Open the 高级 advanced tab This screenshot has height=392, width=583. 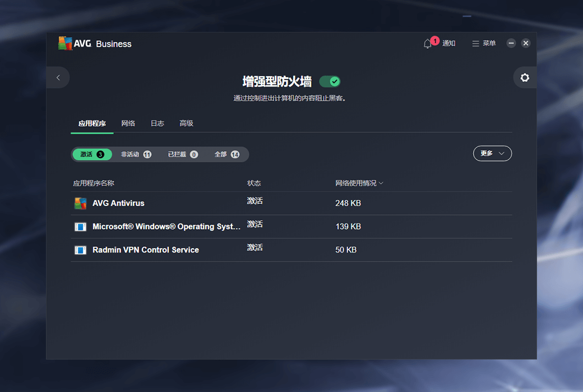(187, 123)
